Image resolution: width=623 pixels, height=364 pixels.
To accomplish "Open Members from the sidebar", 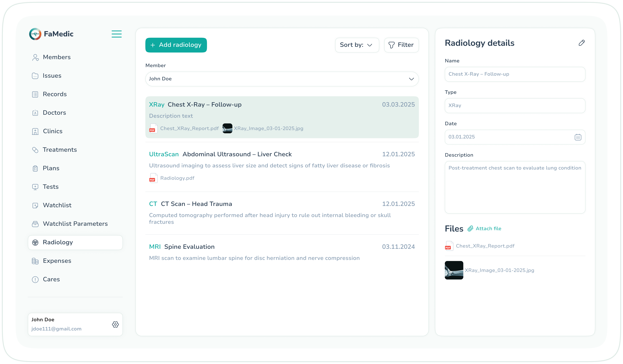I will click(75, 57).
